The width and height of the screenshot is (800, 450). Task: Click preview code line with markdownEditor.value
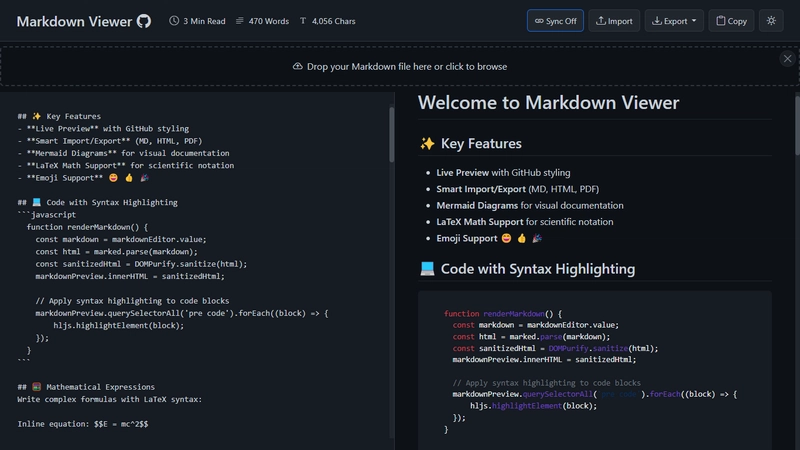point(535,325)
